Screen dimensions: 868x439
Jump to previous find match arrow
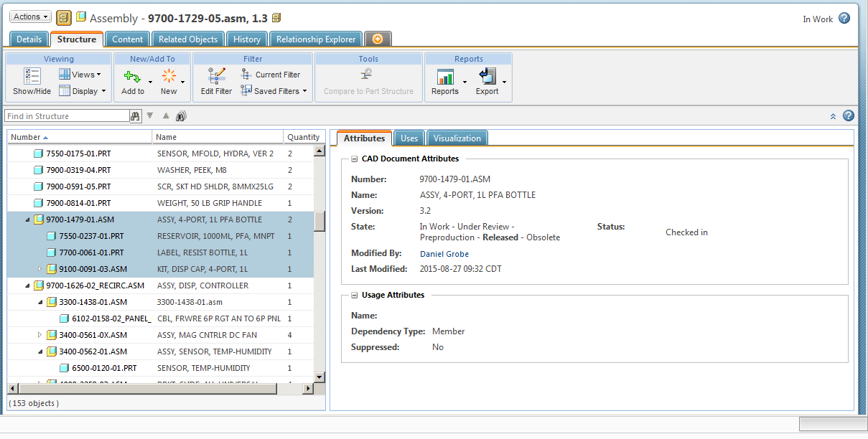coord(166,115)
